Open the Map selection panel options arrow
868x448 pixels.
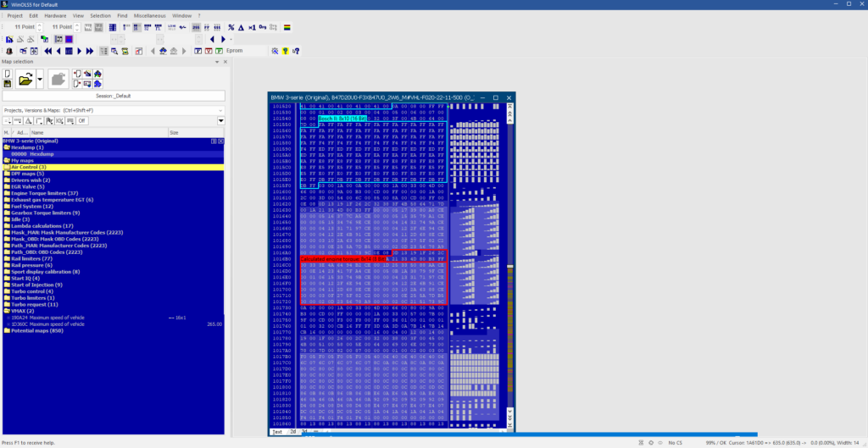coord(217,62)
